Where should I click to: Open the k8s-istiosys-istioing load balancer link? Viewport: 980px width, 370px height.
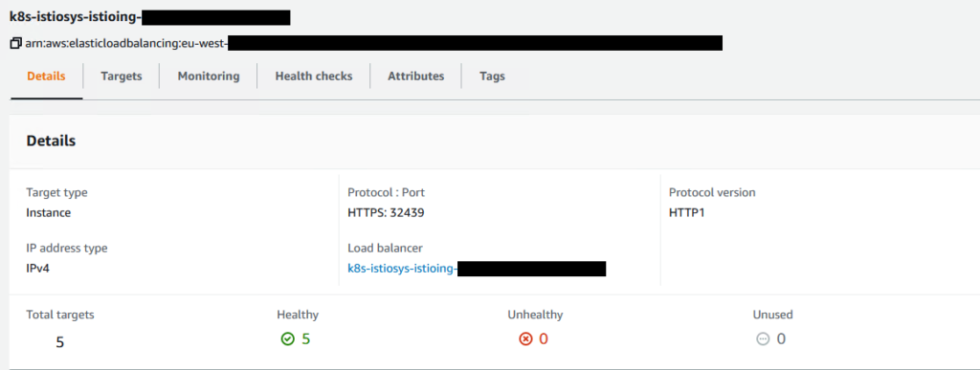click(477, 269)
